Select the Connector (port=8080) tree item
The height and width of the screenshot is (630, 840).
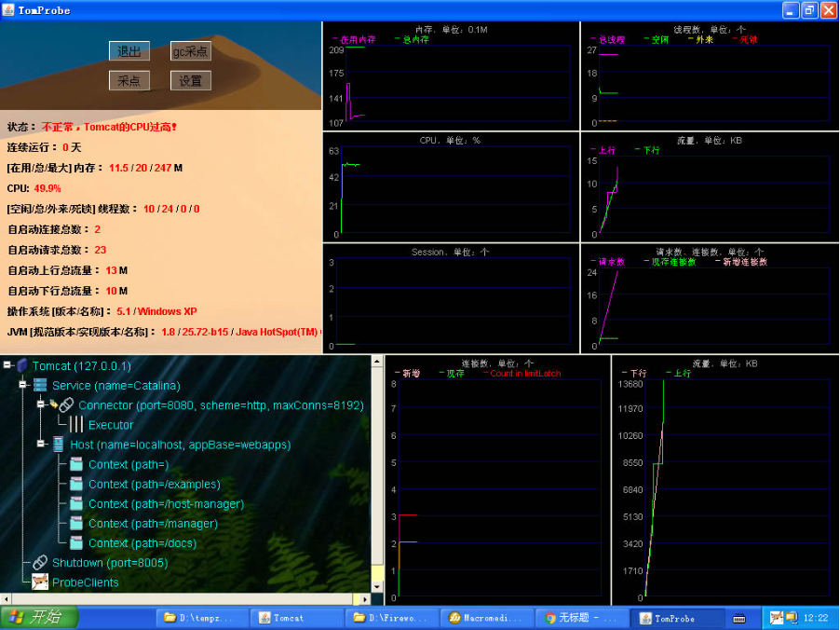(221, 405)
